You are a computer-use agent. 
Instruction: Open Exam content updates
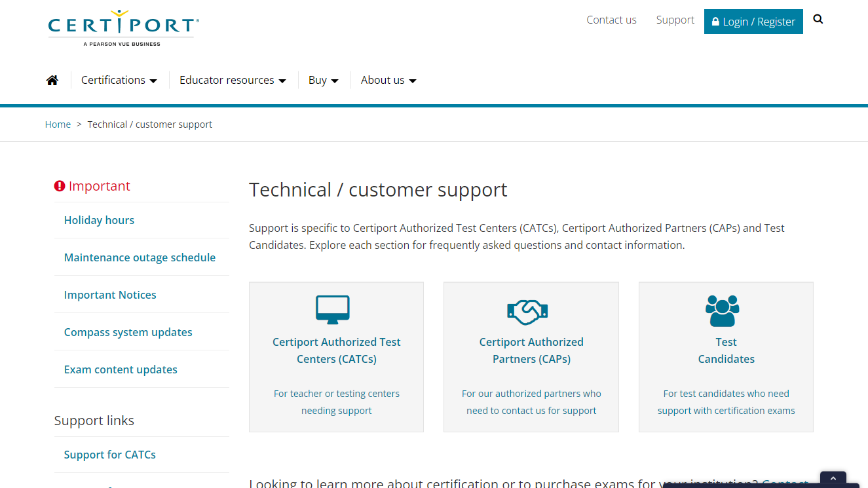121,369
